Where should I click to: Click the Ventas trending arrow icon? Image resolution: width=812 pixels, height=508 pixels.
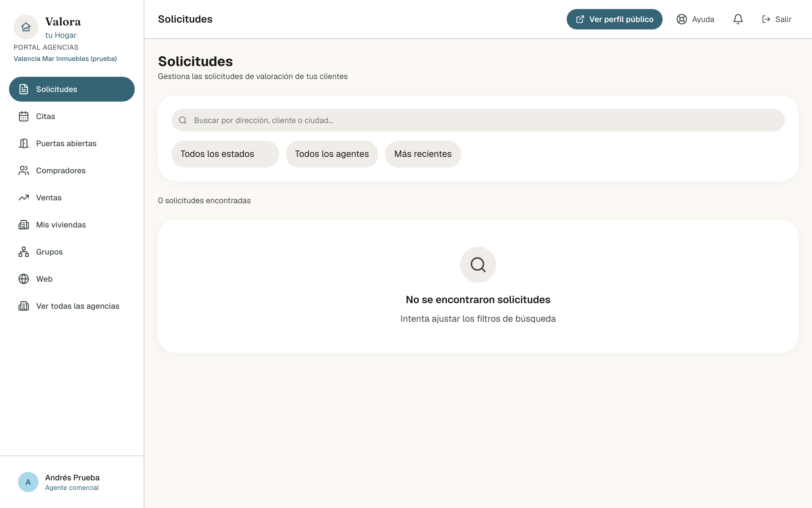point(23,198)
